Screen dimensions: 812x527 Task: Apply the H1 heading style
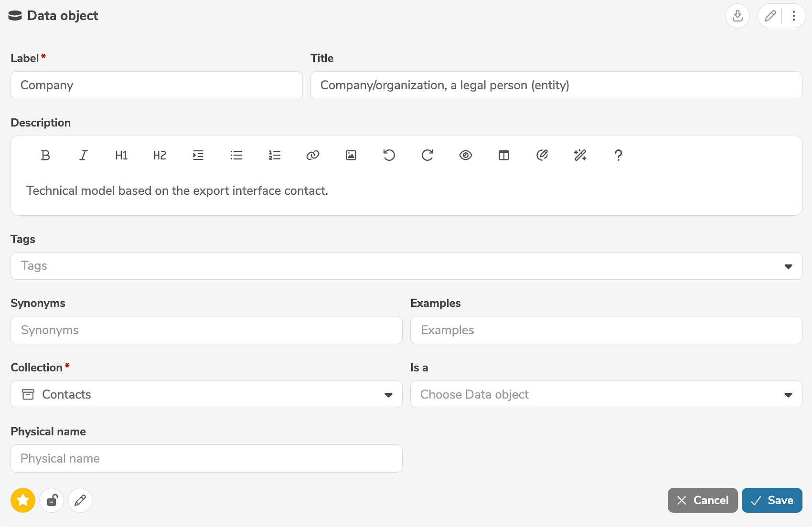tap(122, 155)
